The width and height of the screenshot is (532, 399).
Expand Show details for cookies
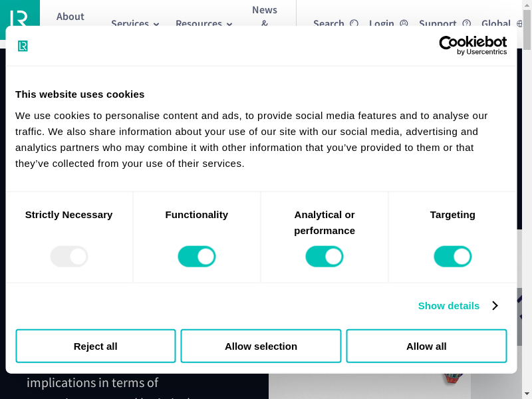[x=449, y=306]
